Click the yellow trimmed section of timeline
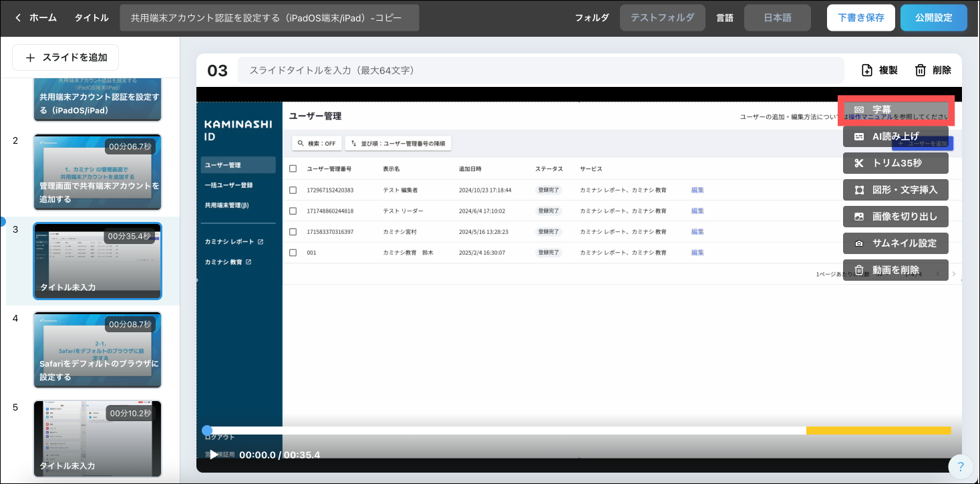 [x=878, y=431]
